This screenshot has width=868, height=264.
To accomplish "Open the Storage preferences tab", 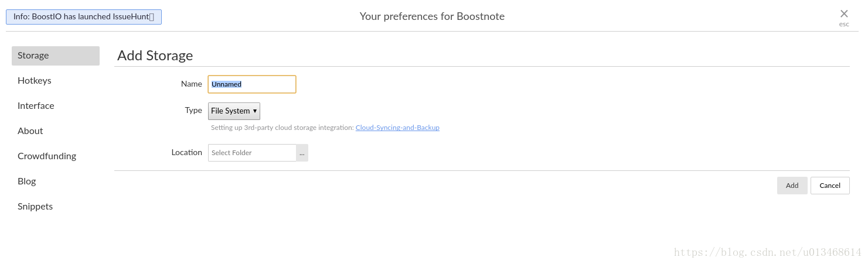I will [56, 56].
